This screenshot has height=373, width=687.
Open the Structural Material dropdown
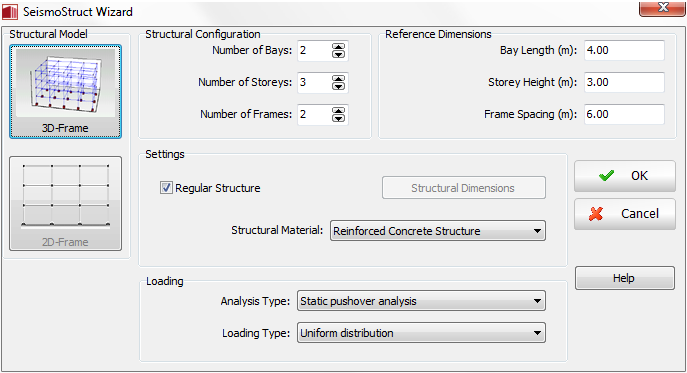(x=438, y=231)
